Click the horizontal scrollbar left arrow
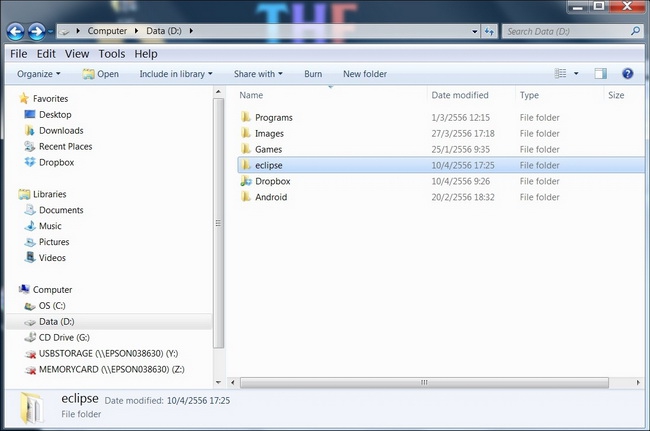This screenshot has width=650, height=431. click(x=233, y=383)
